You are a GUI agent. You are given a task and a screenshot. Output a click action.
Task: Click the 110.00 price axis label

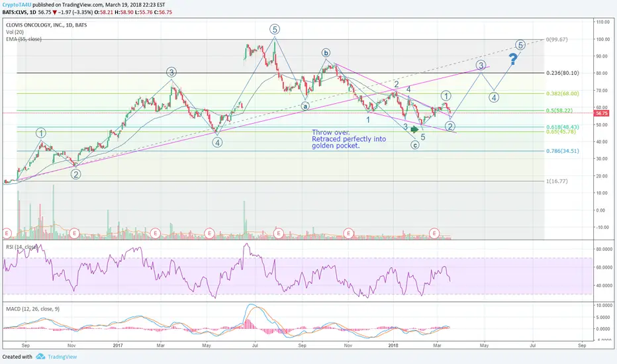click(603, 22)
